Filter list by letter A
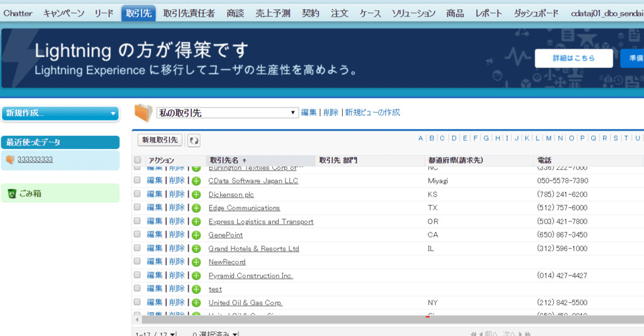The height and width of the screenshot is (336, 644). tap(421, 138)
